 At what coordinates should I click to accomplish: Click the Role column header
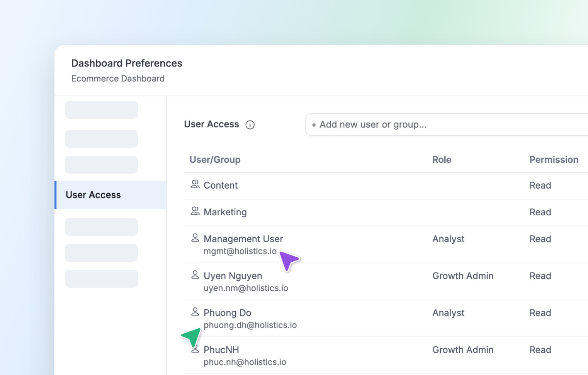442,160
